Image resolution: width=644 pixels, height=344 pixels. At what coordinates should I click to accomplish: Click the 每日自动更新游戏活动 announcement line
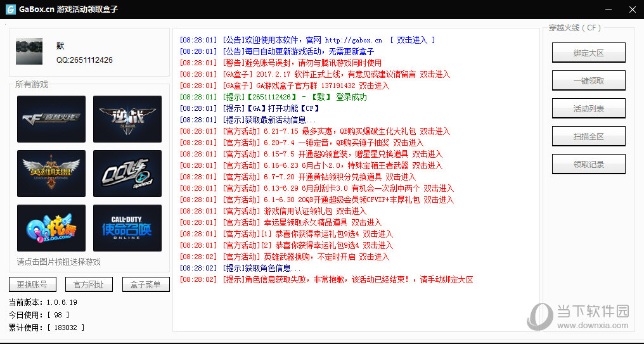coord(277,51)
